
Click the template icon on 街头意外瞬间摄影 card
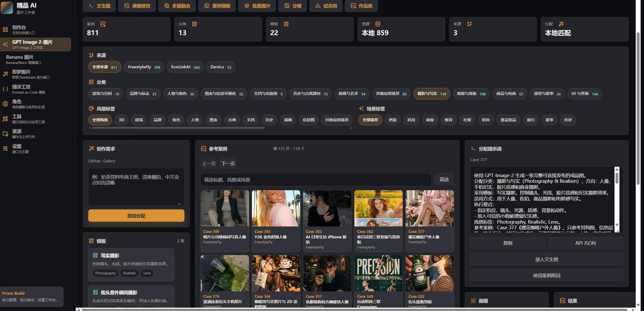tap(95, 292)
